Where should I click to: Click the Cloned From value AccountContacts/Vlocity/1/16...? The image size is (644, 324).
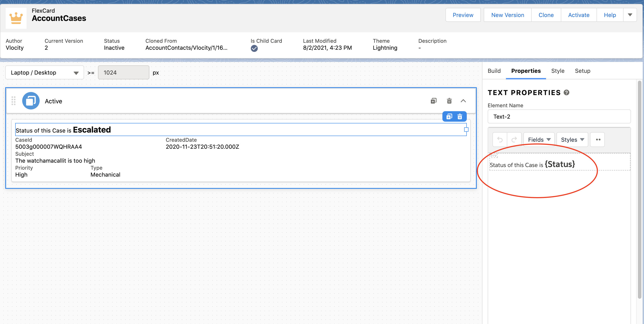(x=186, y=48)
